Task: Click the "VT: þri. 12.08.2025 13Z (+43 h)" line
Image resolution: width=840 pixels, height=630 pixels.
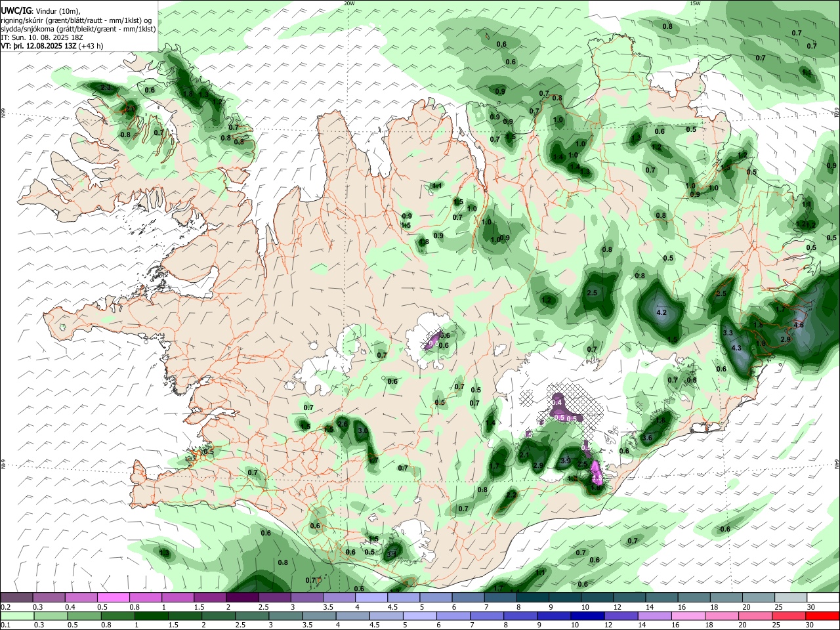Action: coord(52,46)
